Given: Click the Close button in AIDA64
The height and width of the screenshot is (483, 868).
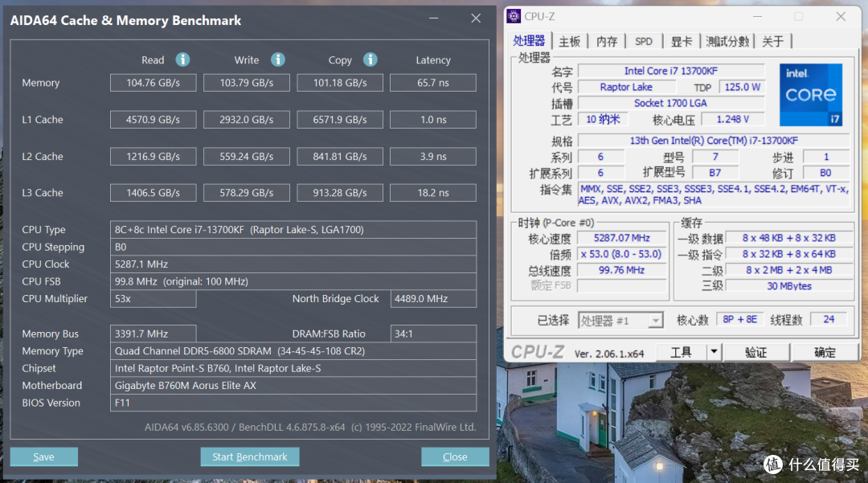Looking at the screenshot, I should coord(455,457).
